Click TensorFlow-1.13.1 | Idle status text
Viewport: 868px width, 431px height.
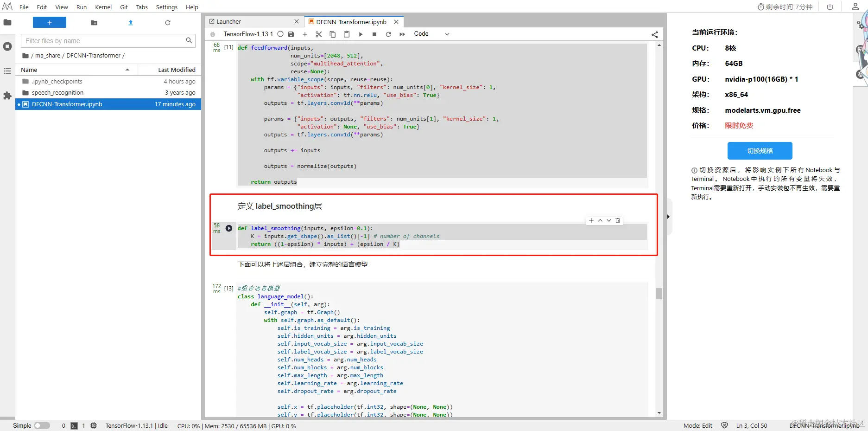click(137, 425)
